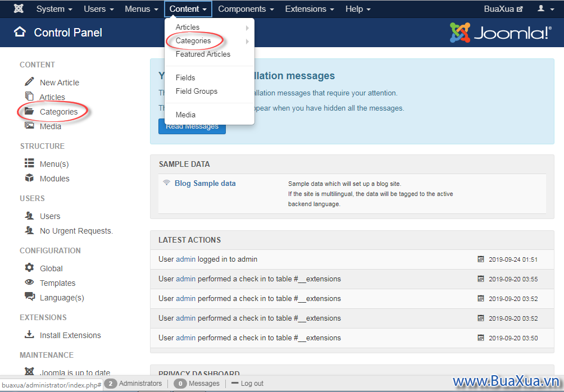The width and height of the screenshot is (564, 392).
Task: Click the Language(s) sidebar link
Action: (62, 298)
